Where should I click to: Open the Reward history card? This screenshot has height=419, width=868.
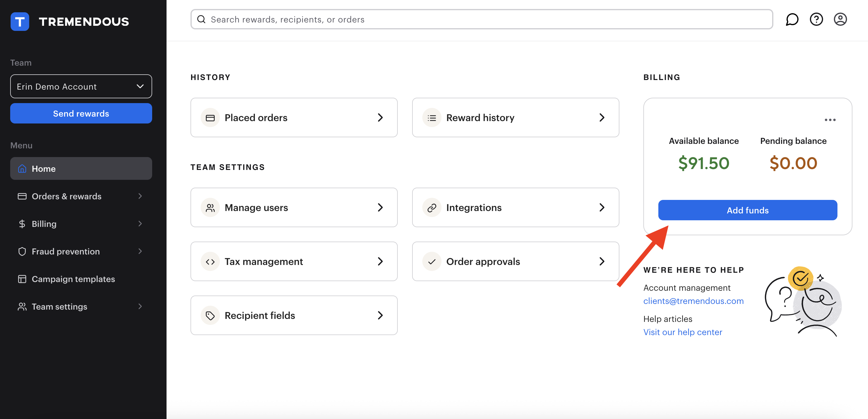pyautogui.click(x=515, y=118)
